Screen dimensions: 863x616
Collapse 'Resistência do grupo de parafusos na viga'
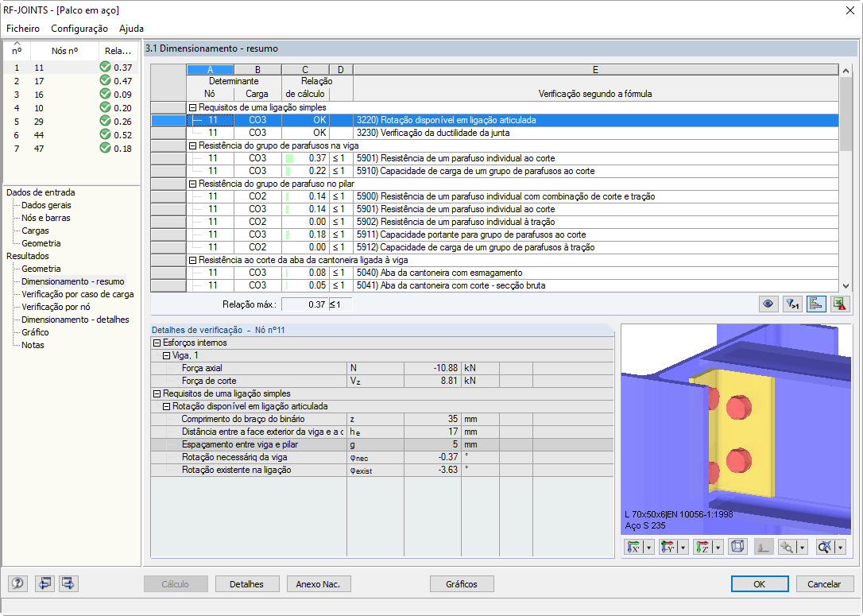192,146
